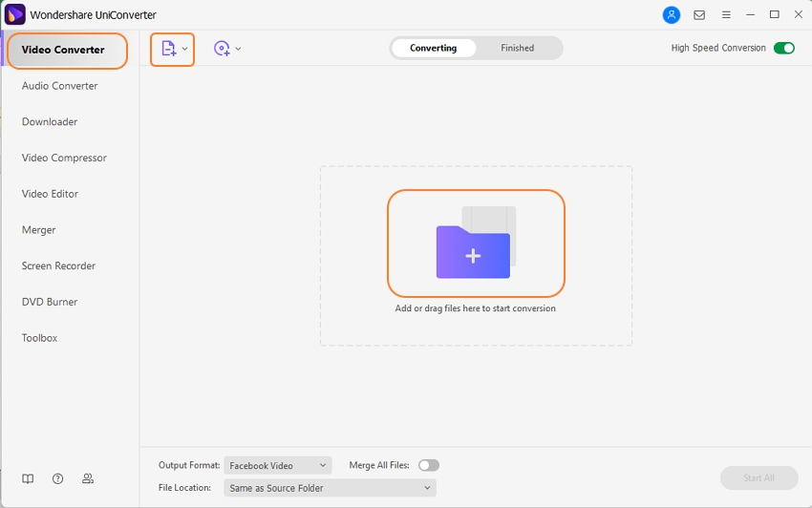Click the help question mark icon
The width and height of the screenshot is (812, 508).
coord(58,478)
